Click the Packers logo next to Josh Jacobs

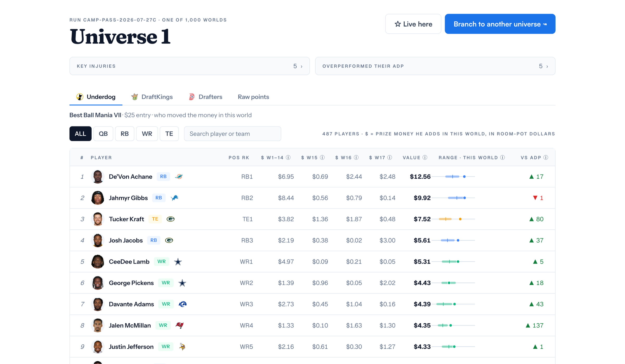click(x=169, y=240)
